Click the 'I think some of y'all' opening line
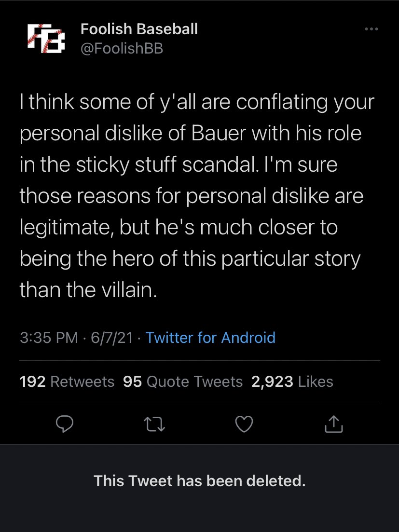 pyautogui.click(x=108, y=102)
